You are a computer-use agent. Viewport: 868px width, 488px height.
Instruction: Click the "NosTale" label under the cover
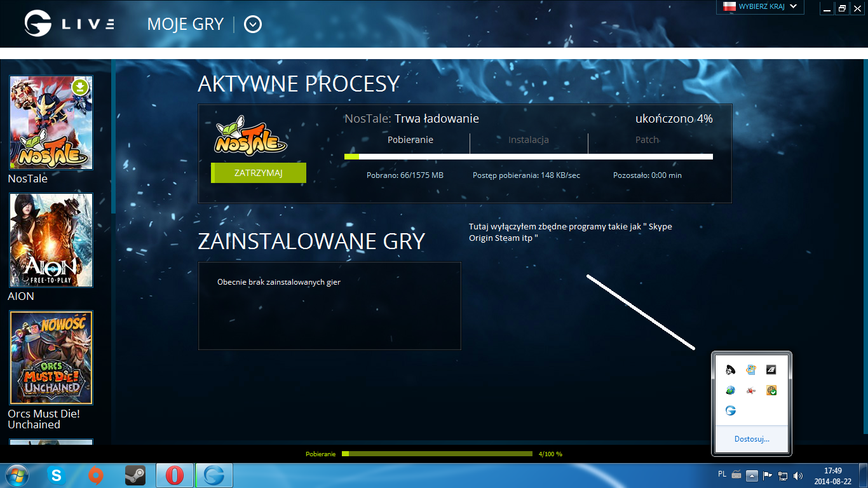[x=28, y=179]
